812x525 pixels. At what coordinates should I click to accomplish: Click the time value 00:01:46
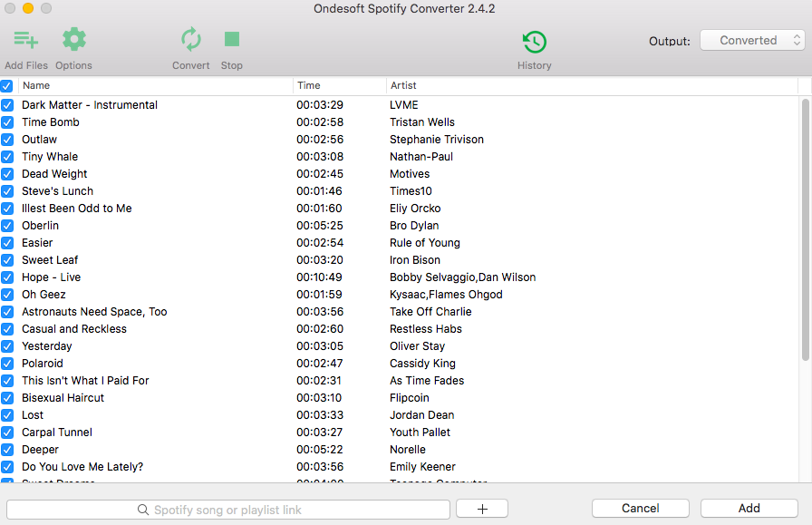pos(320,191)
